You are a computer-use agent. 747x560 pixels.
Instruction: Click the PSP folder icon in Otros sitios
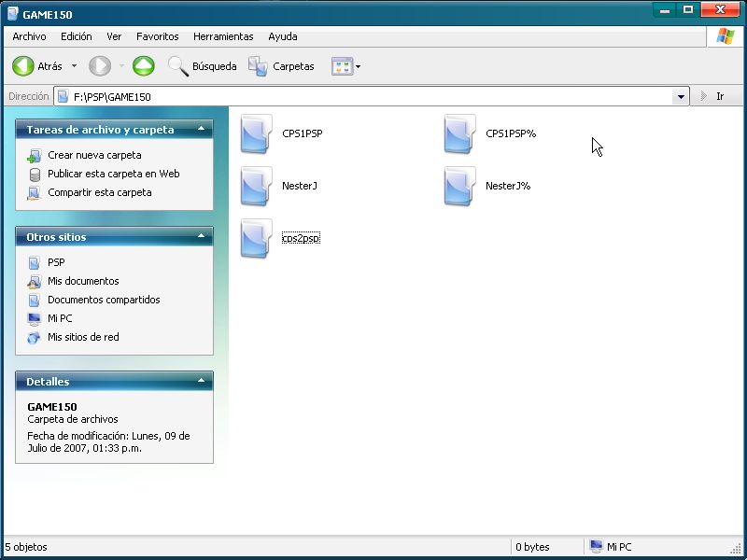[x=35, y=262]
